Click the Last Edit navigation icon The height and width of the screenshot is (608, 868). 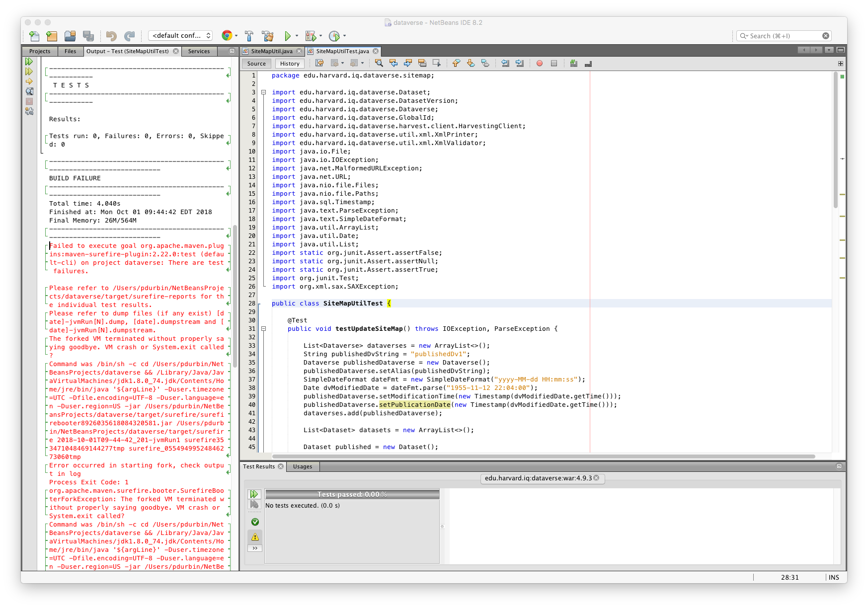click(x=319, y=63)
